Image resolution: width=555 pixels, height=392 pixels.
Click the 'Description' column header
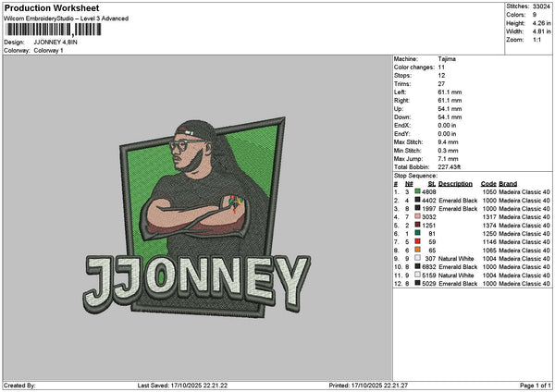pos(455,184)
